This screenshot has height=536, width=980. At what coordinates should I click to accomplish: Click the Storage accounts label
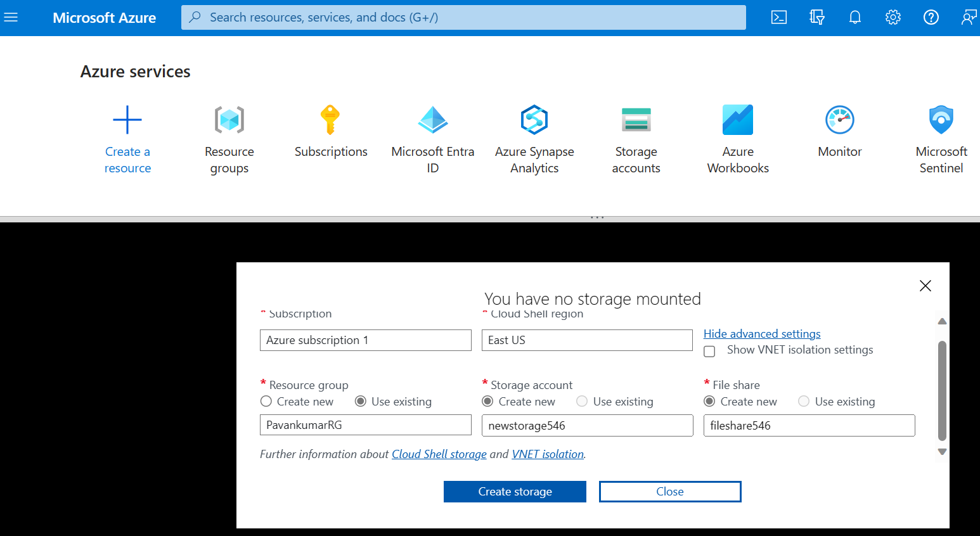[x=636, y=160]
